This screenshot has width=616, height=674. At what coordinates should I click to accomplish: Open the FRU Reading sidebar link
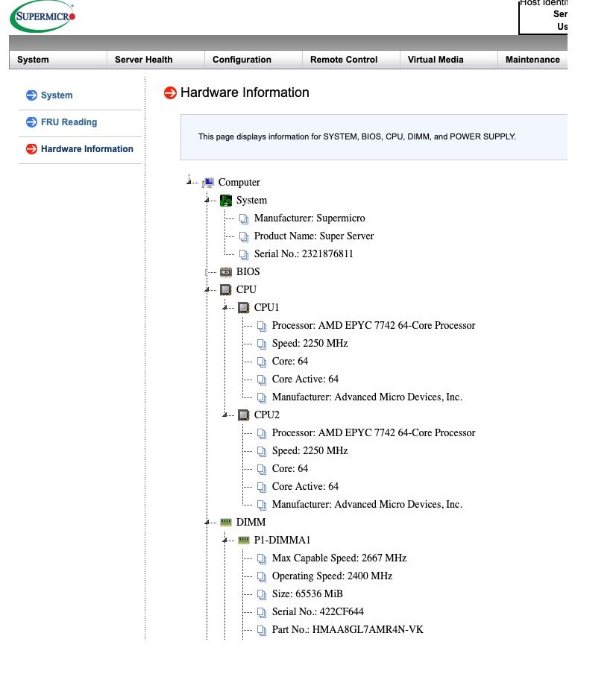[x=69, y=122]
